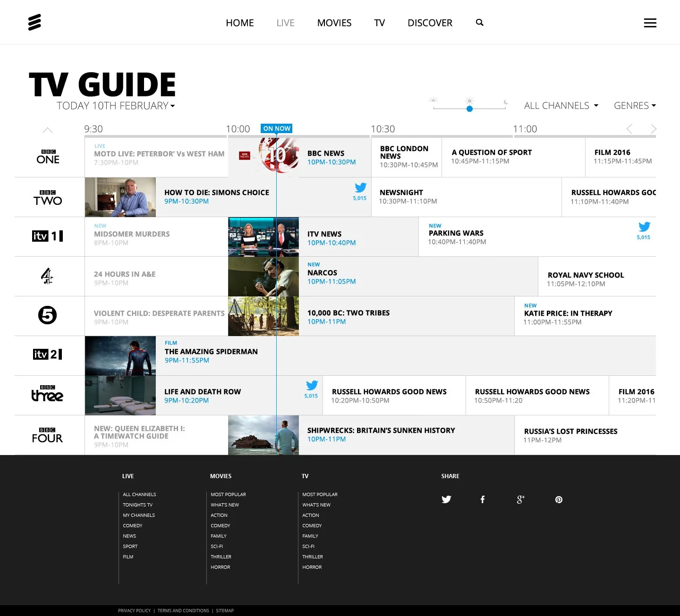Open Russia's Lost Princesses listing

tap(585, 435)
